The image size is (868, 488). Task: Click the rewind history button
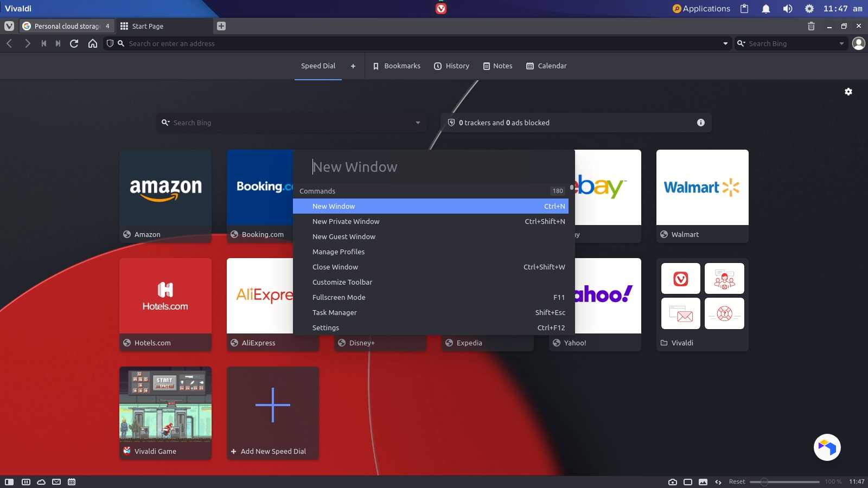44,43
